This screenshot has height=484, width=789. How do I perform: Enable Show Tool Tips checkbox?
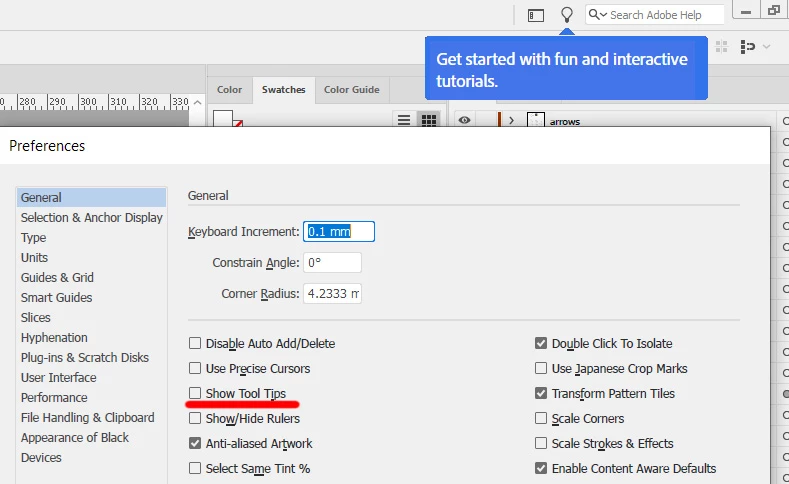(x=195, y=393)
